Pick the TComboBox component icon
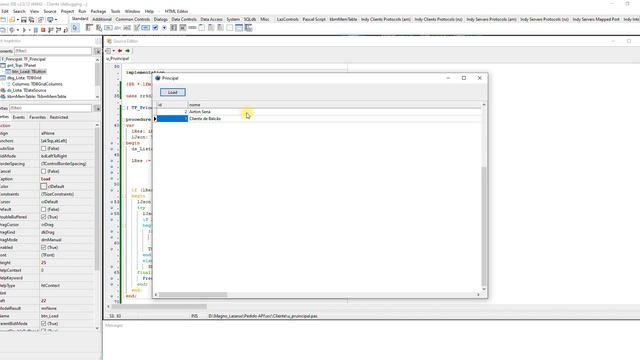 (183, 28)
